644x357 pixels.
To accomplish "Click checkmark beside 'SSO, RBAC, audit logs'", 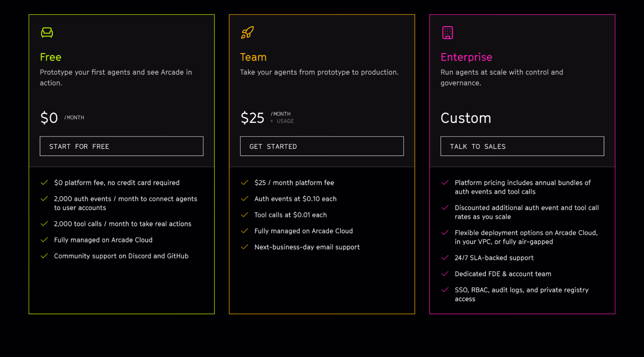I will pos(445,290).
